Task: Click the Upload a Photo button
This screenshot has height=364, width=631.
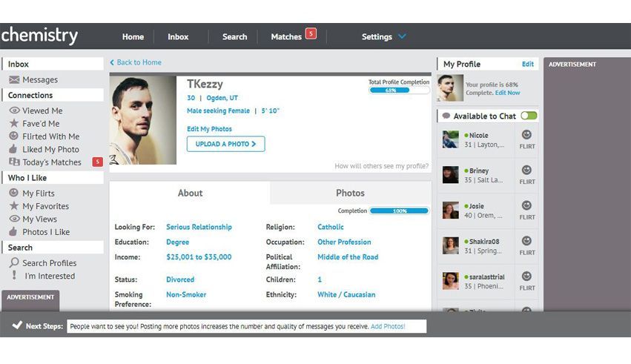Action: pyautogui.click(x=225, y=144)
